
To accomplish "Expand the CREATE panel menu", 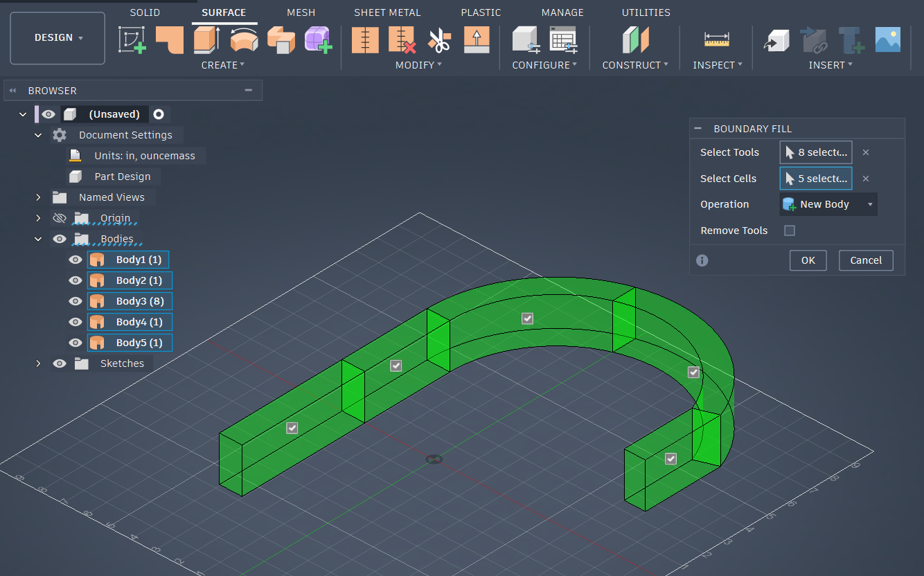I will click(223, 65).
